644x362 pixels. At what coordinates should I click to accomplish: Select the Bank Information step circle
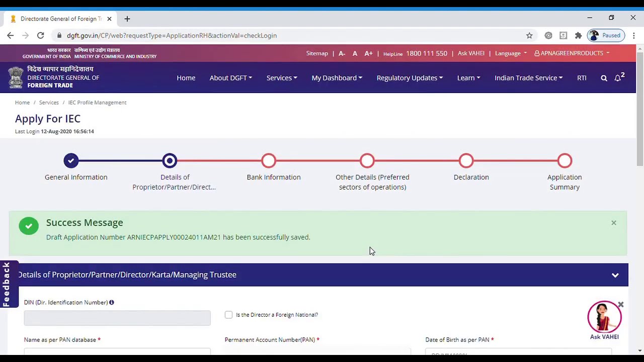(269, 161)
